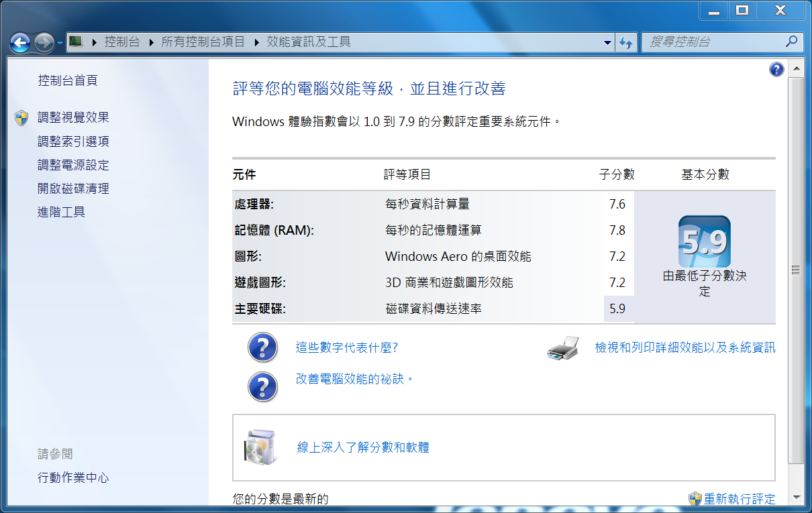
Task: Open 行動作業中心 link
Action: (x=73, y=478)
